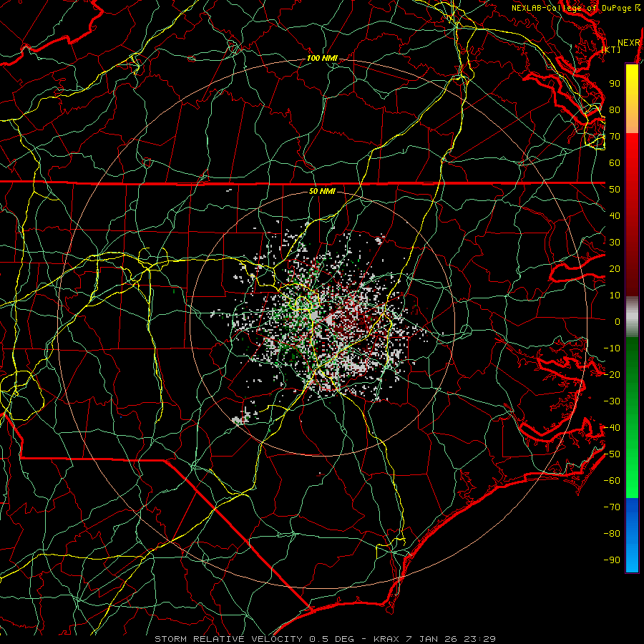Click the 40 tick label on the velocity scale

[x=615, y=216]
